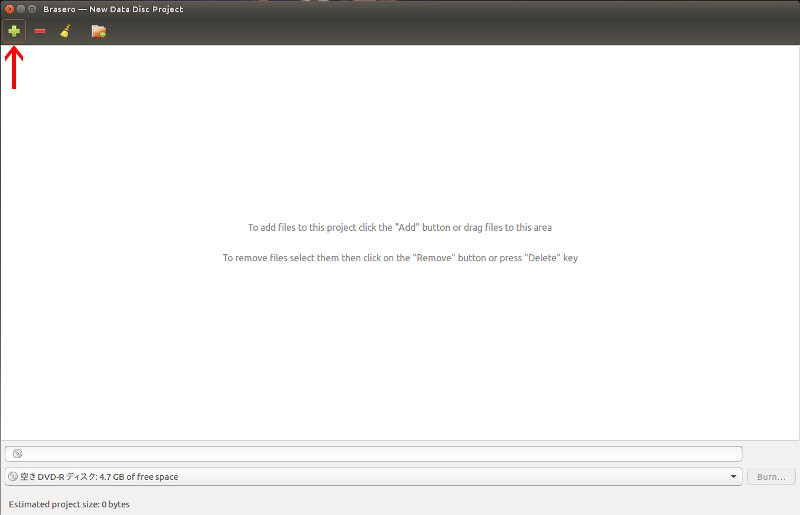The width and height of the screenshot is (800, 515).
Task: Click the 'To add files to this project' text
Action: tap(400, 227)
